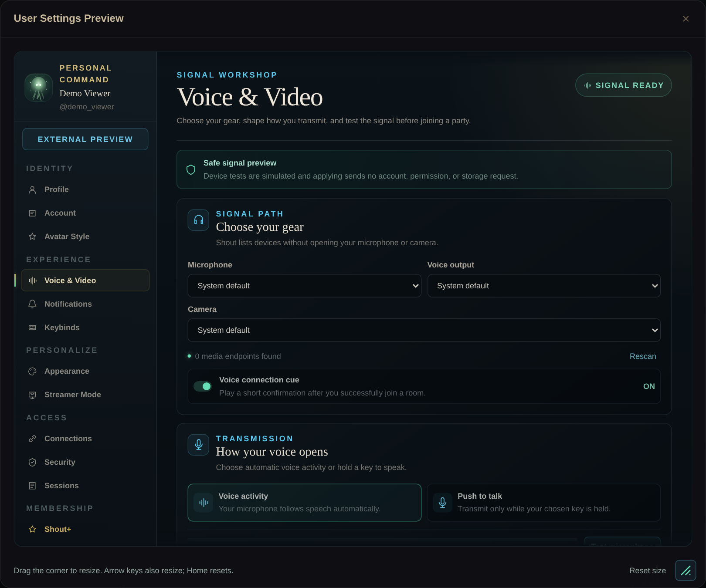This screenshot has width=706, height=588.
Task: Click the Profile person icon in sidebar
Action: (x=32, y=190)
